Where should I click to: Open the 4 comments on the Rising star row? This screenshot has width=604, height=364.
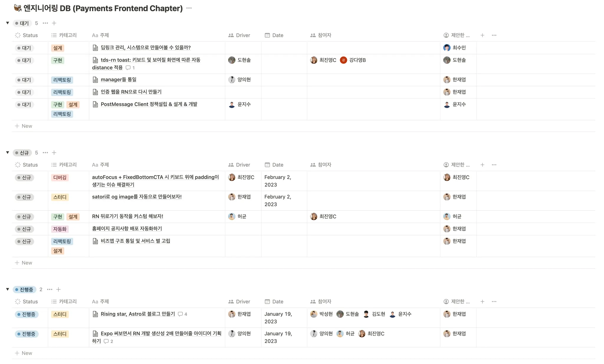(182, 314)
